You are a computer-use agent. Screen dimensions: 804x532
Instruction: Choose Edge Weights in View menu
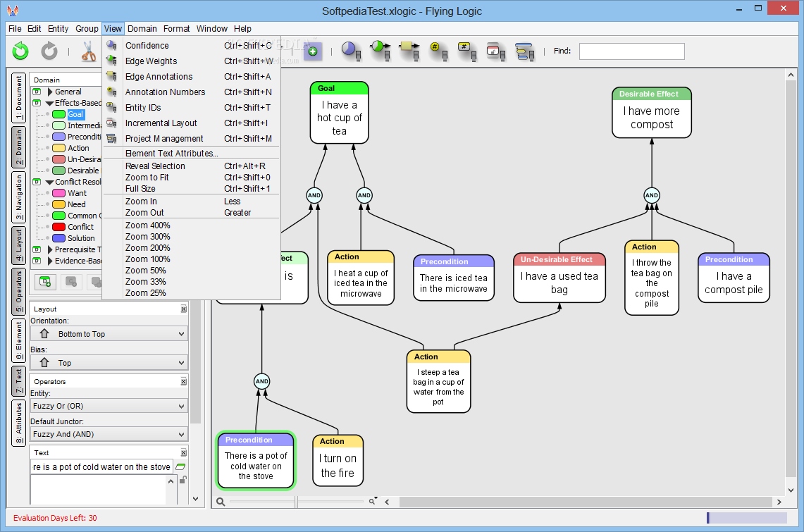point(192,61)
